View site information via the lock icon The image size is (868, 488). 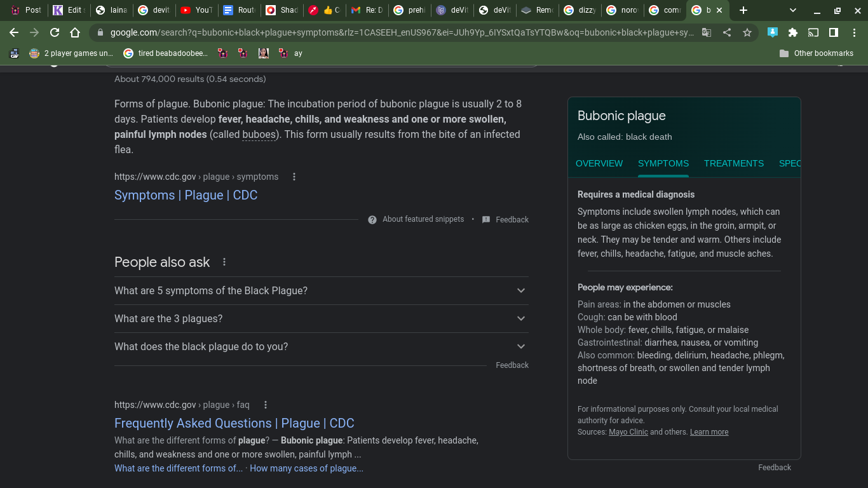100,32
